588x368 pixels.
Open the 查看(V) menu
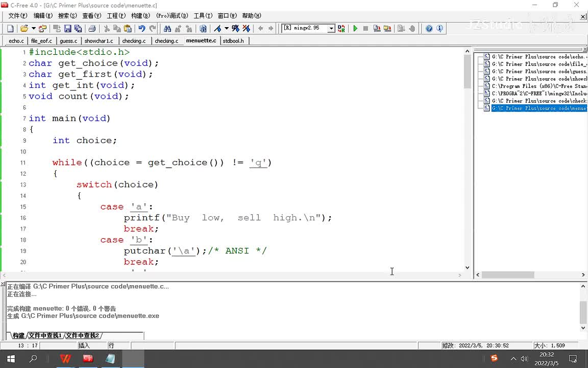[92, 16]
